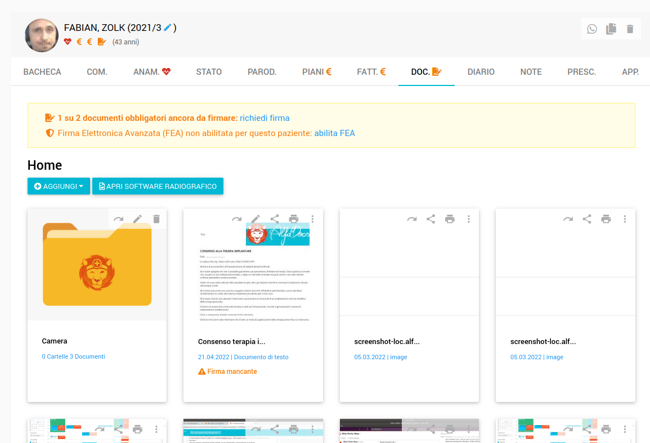Image resolution: width=650 pixels, height=443 pixels.
Task: Click the signature document icon under patient name
Action: (x=102, y=41)
